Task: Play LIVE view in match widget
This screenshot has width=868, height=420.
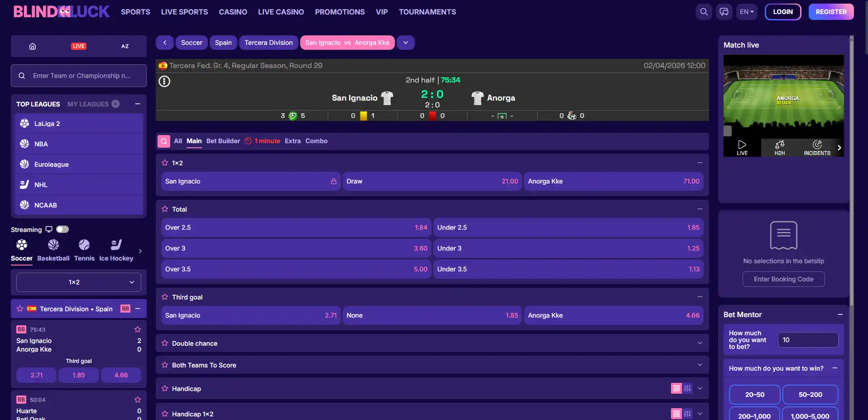Action: tap(742, 148)
